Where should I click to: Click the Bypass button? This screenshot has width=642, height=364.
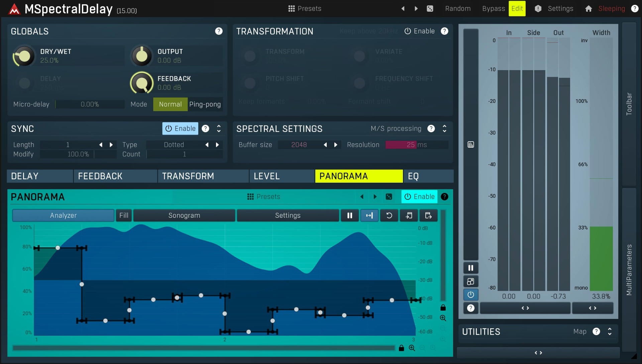tap(494, 9)
